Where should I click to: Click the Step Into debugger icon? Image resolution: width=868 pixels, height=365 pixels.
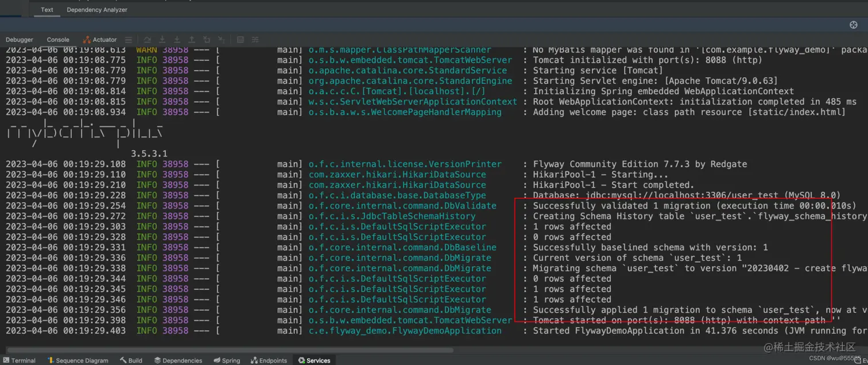click(162, 40)
